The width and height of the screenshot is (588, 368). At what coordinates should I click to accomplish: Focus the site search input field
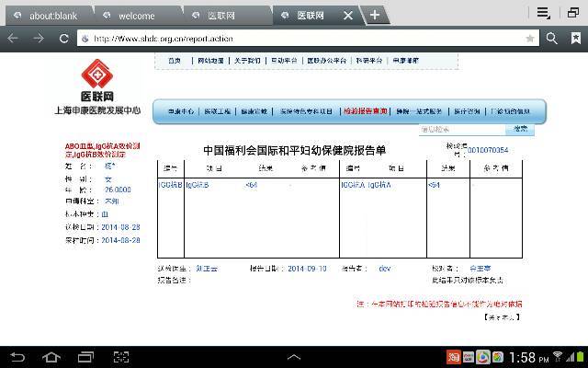[x=461, y=130]
